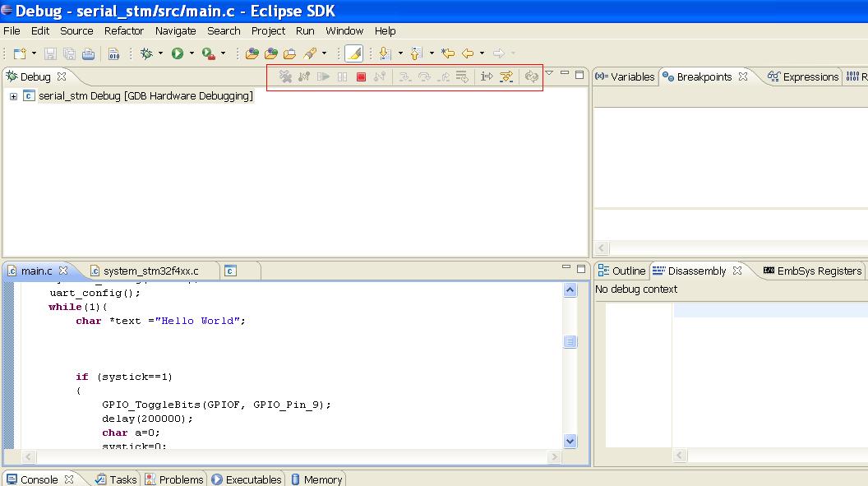868x486 pixels.
Task: Expand the serial_stm Debug tree node
Action: [x=13, y=96]
